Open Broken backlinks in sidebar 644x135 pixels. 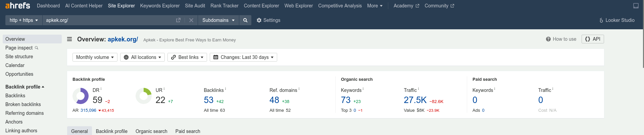(x=23, y=104)
